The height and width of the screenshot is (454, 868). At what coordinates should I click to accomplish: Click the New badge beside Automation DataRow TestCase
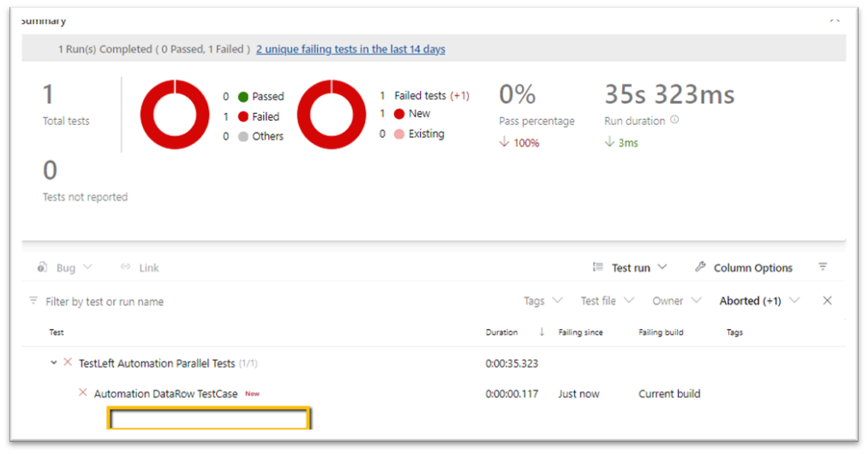tap(253, 394)
